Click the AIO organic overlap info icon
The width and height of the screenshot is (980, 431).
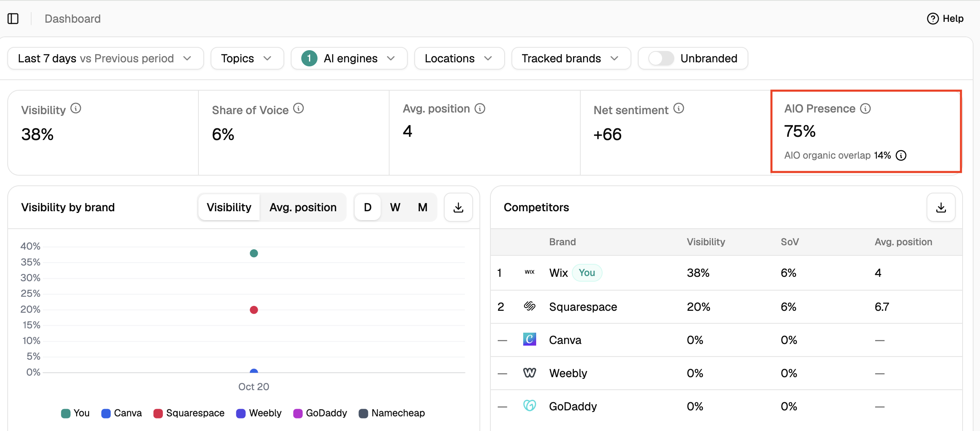tap(901, 155)
